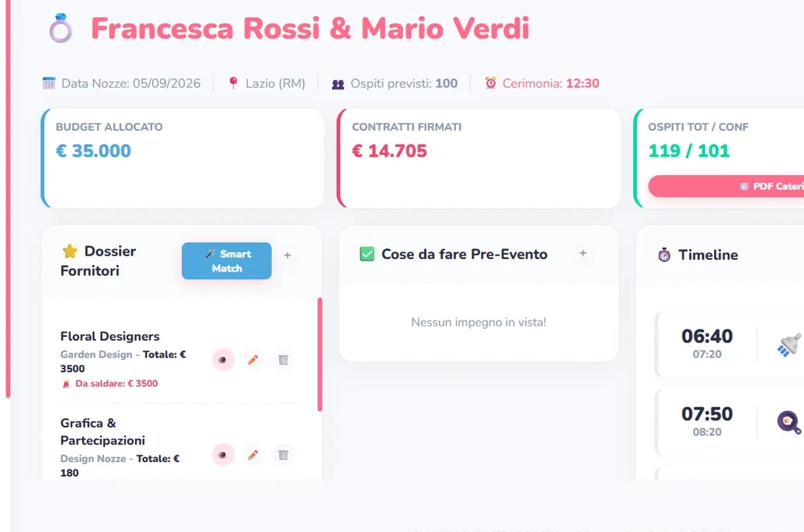
Task: Delete the Grafica & Partecipazioni entry
Action: pos(283,455)
